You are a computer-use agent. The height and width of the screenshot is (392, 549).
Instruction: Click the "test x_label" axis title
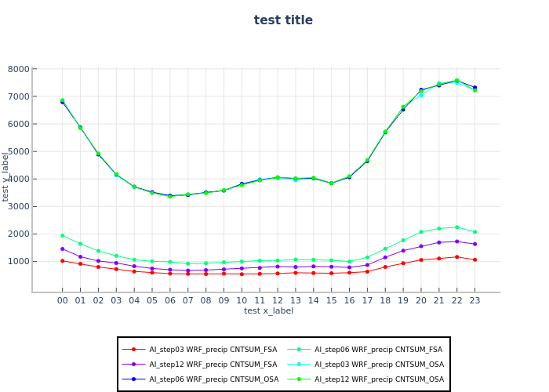point(268,310)
